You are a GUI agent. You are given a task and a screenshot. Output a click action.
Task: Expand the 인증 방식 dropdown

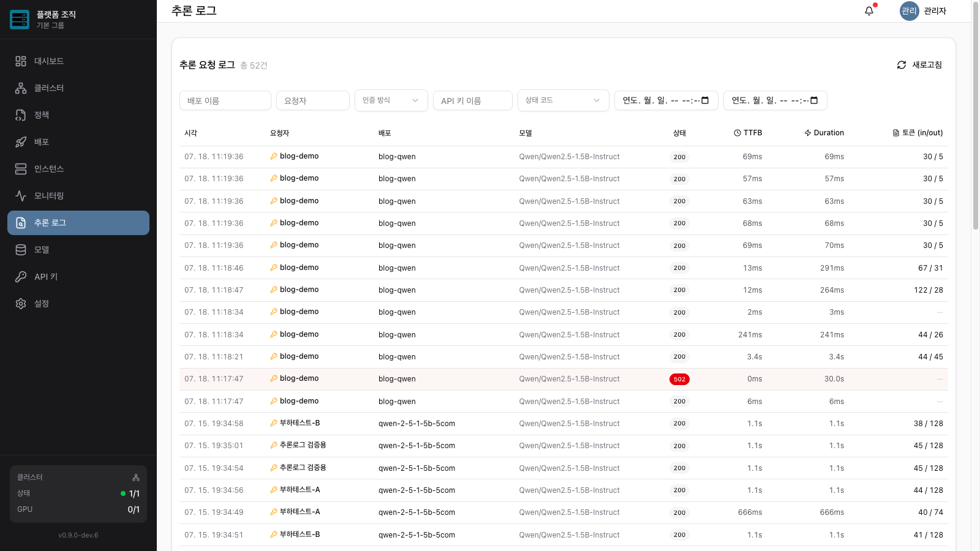click(391, 100)
